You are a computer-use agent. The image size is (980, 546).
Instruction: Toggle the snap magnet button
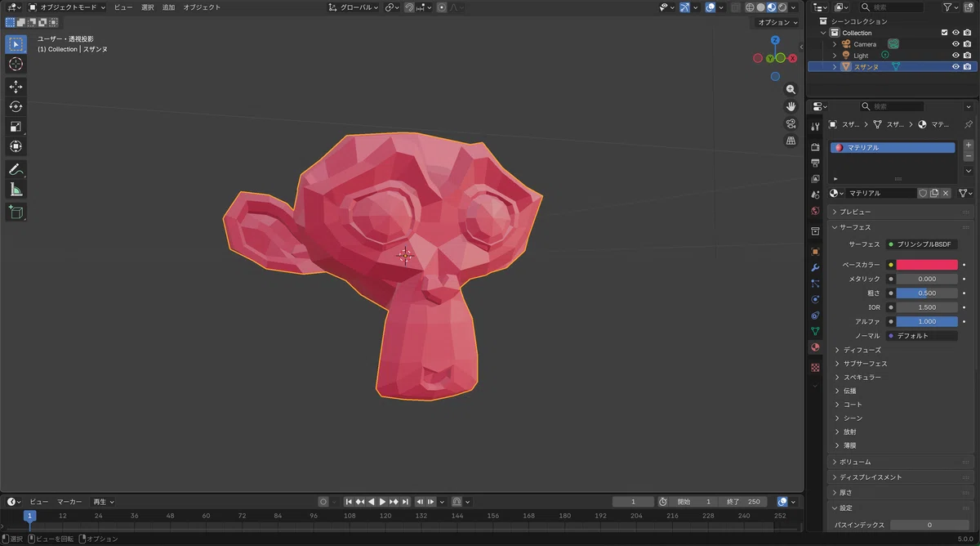409,7
